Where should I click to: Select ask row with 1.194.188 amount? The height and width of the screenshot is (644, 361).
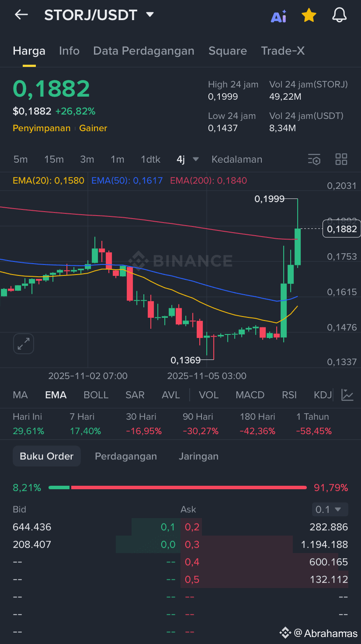(x=264, y=544)
